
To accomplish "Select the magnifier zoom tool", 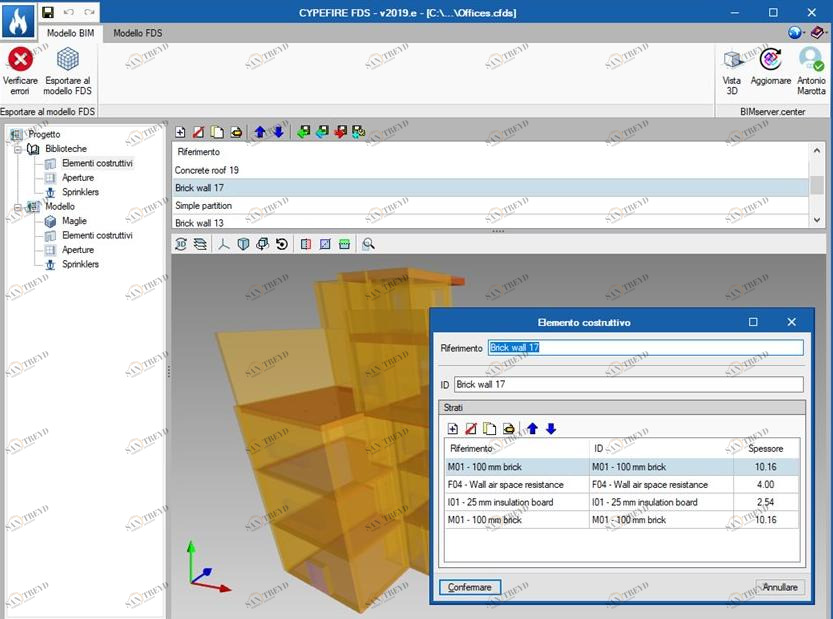I will point(369,243).
